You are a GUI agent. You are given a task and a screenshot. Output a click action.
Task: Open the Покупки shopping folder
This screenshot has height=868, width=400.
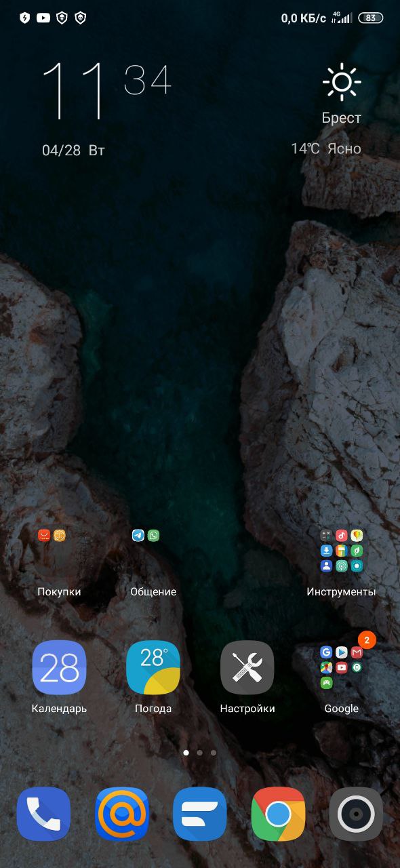60,551
